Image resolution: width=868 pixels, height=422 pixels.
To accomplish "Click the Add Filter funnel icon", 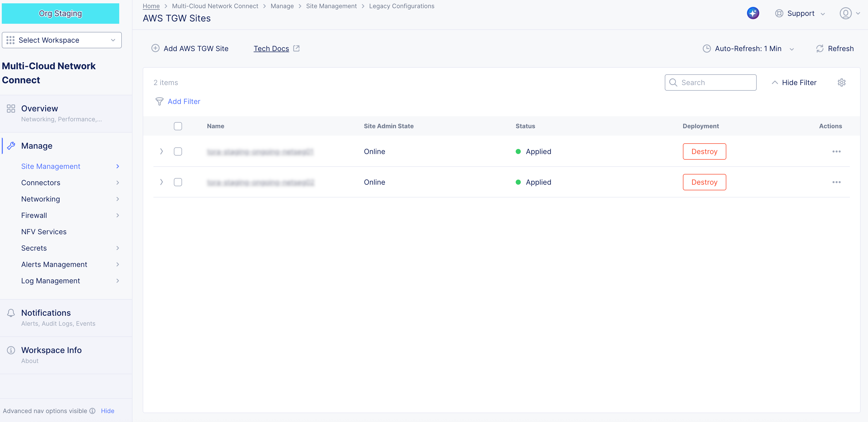I will tap(159, 101).
